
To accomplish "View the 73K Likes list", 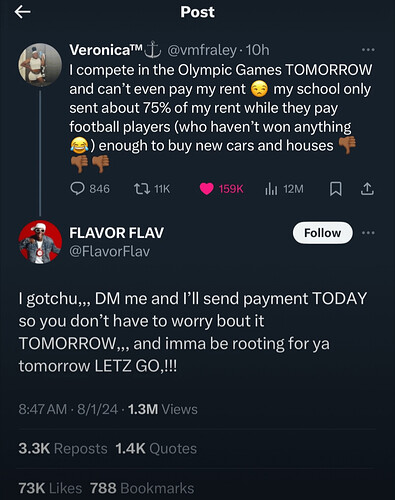I will pos(50,488).
